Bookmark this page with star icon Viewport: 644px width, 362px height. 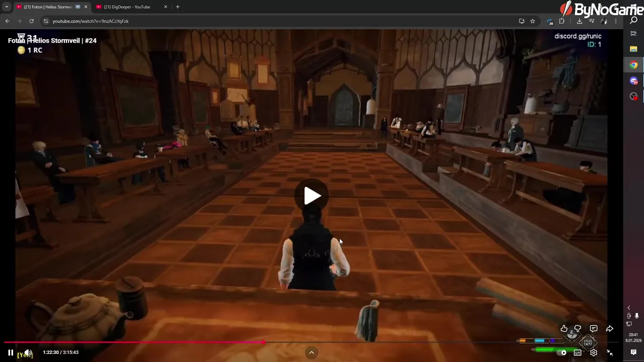pos(533,21)
